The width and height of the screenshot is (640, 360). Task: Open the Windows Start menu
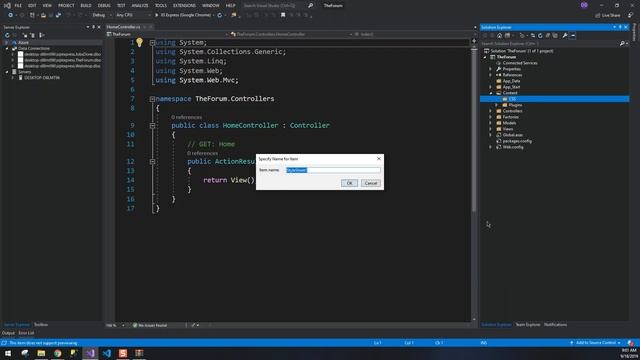point(8,353)
